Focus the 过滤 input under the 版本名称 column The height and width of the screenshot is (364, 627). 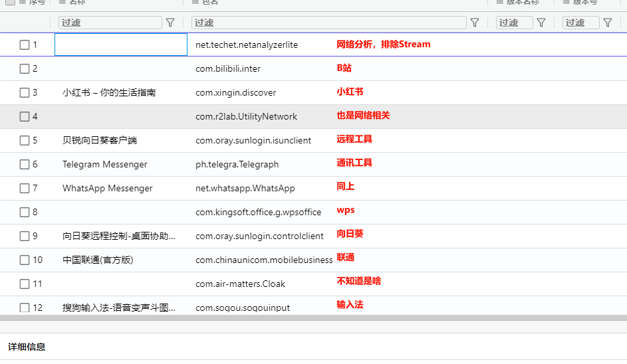tap(514, 23)
